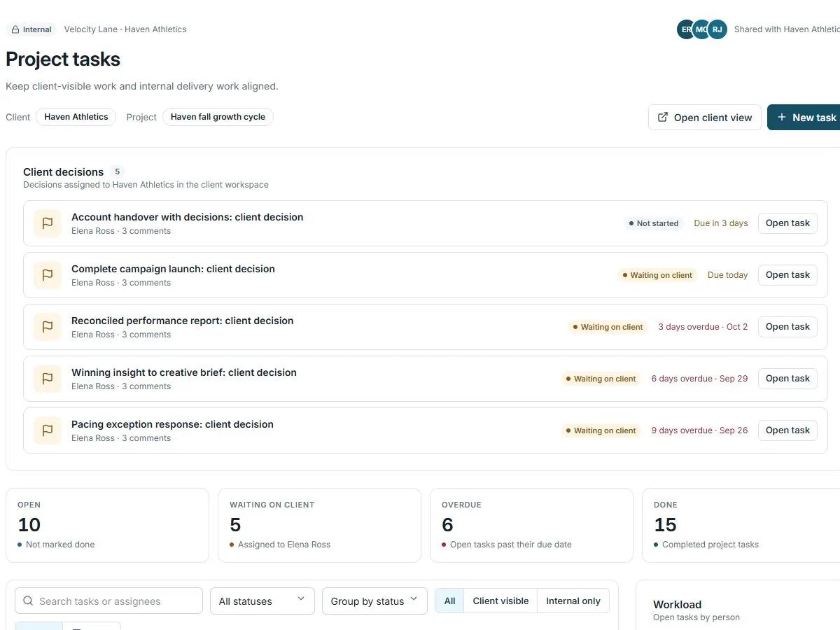This screenshot has height=630, width=840.
Task: Click flag icon for Account handover decision
Action: coord(48,223)
